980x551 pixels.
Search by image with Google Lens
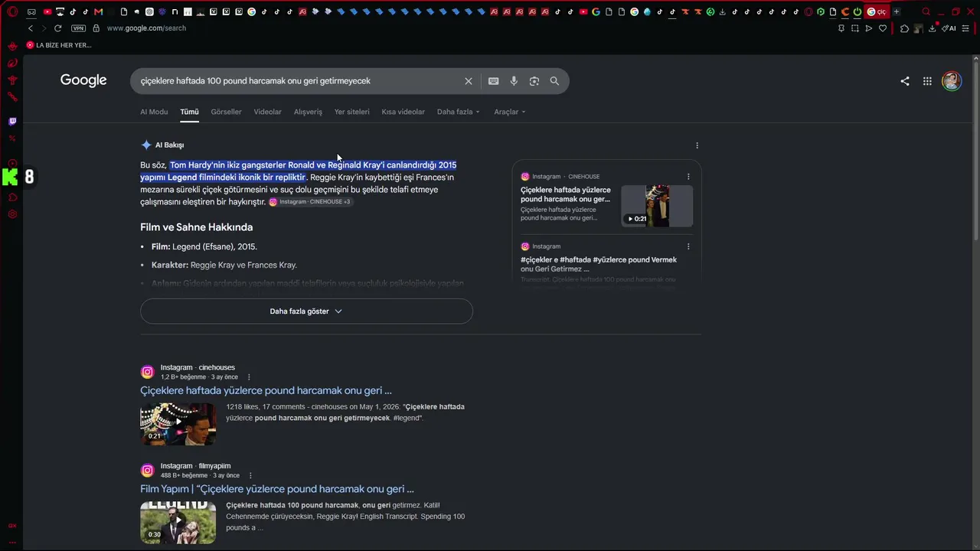point(534,81)
